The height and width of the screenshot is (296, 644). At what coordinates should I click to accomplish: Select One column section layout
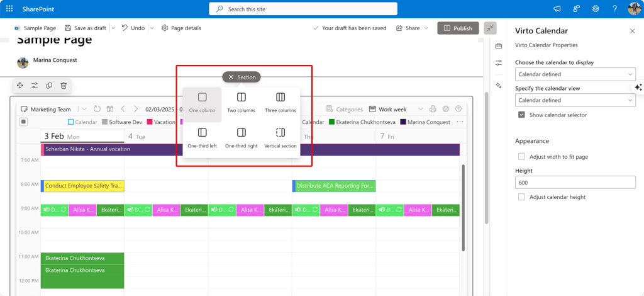(x=202, y=105)
